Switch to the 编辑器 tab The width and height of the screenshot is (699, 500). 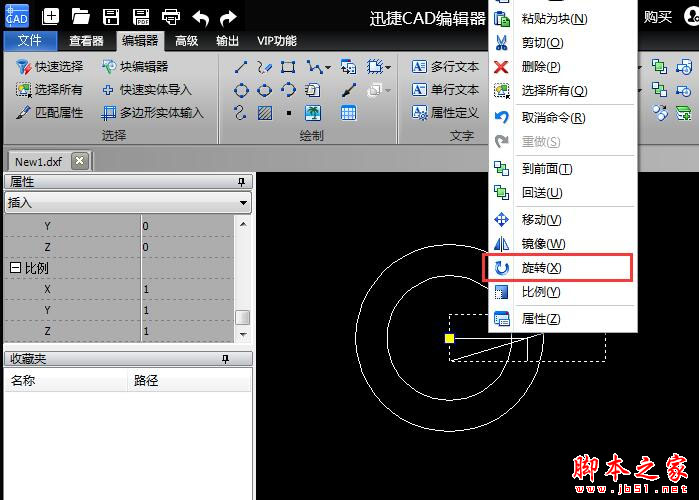[x=140, y=41]
